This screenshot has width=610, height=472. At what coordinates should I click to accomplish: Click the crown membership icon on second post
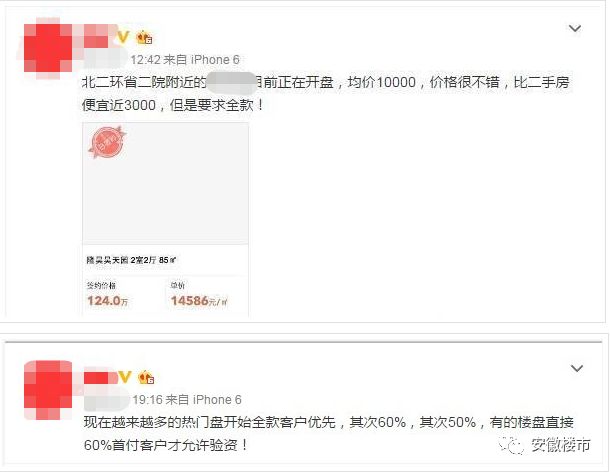point(146,377)
